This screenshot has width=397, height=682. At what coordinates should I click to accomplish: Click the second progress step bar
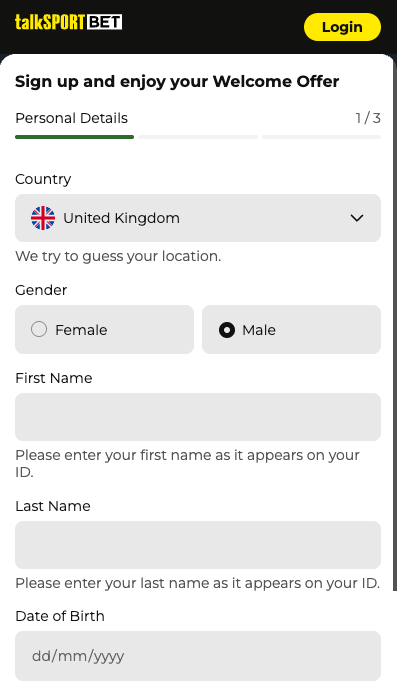198,137
